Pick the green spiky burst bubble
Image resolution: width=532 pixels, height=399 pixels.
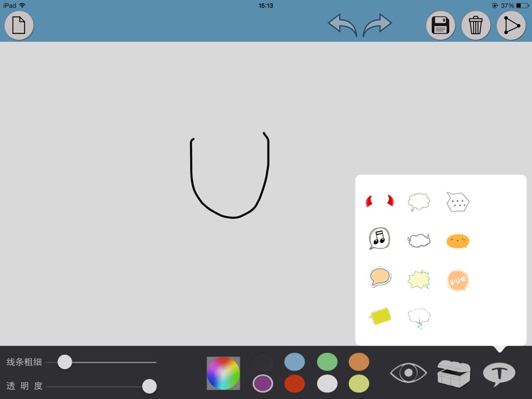pyautogui.click(x=419, y=280)
